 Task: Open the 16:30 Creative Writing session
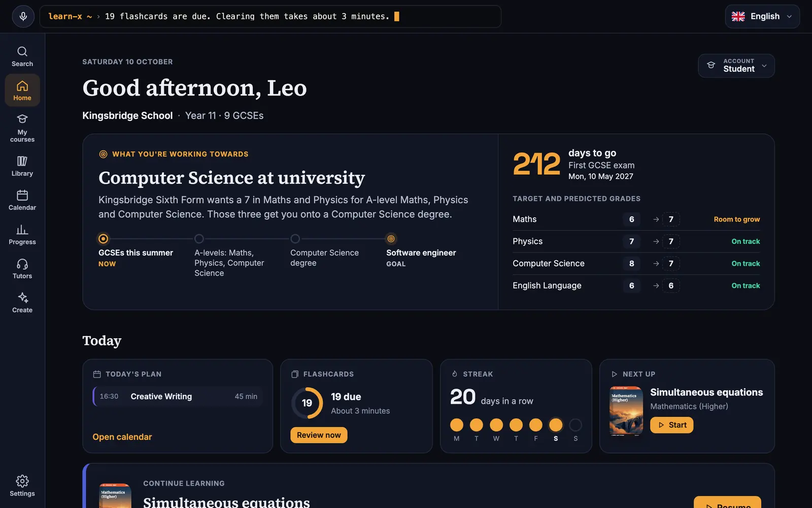[x=178, y=396]
